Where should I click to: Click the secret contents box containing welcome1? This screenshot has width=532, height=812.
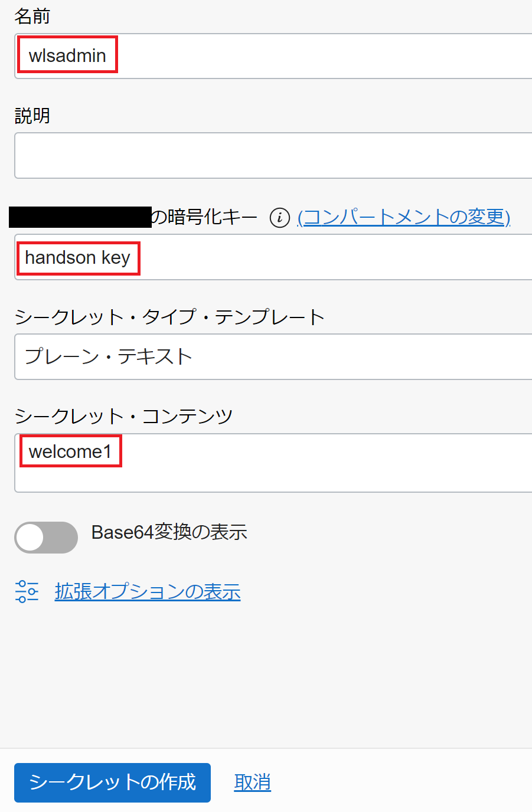point(273,463)
